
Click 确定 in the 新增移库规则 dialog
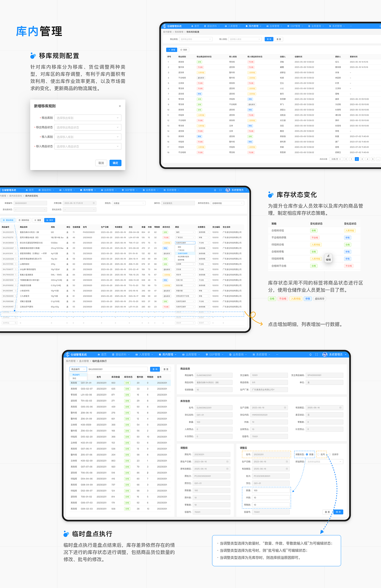point(115,163)
